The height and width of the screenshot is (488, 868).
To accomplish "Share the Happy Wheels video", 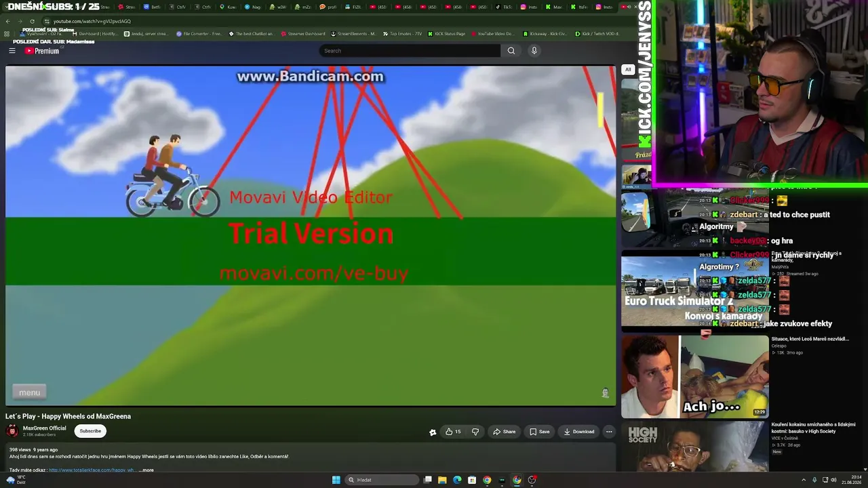I will (x=504, y=432).
